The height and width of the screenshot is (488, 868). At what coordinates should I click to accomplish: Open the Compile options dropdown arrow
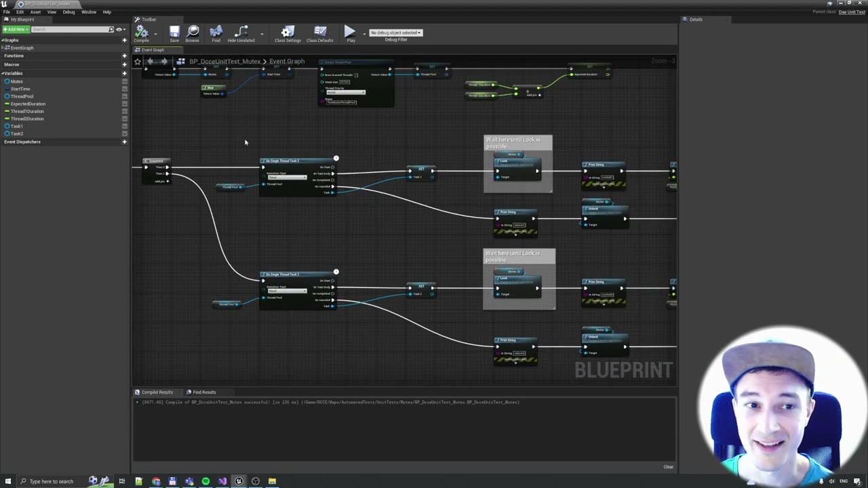coord(155,33)
